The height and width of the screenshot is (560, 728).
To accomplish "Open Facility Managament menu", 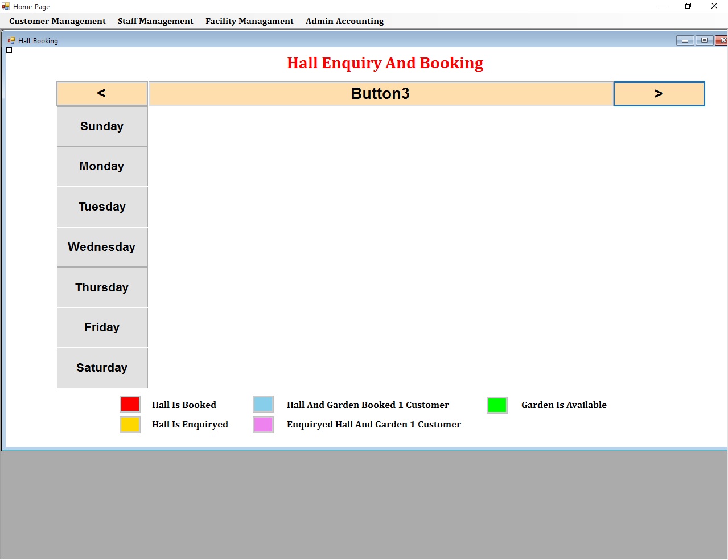I will (x=249, y=21).
